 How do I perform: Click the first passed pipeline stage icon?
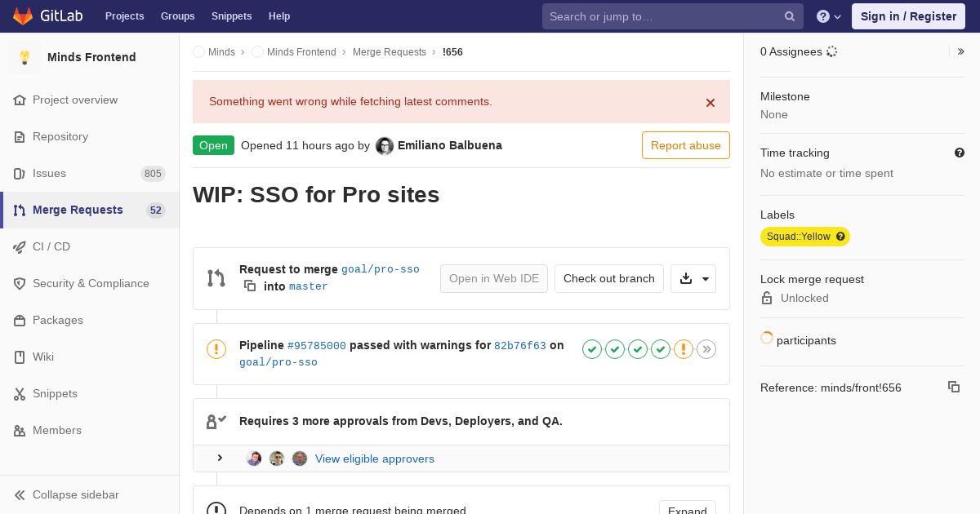[x=592, y=349]
